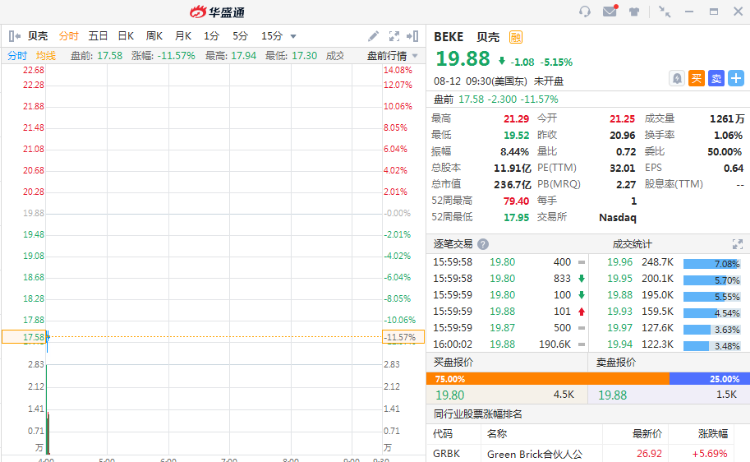Expand chart to fullscreen icon

pos(396,36)
